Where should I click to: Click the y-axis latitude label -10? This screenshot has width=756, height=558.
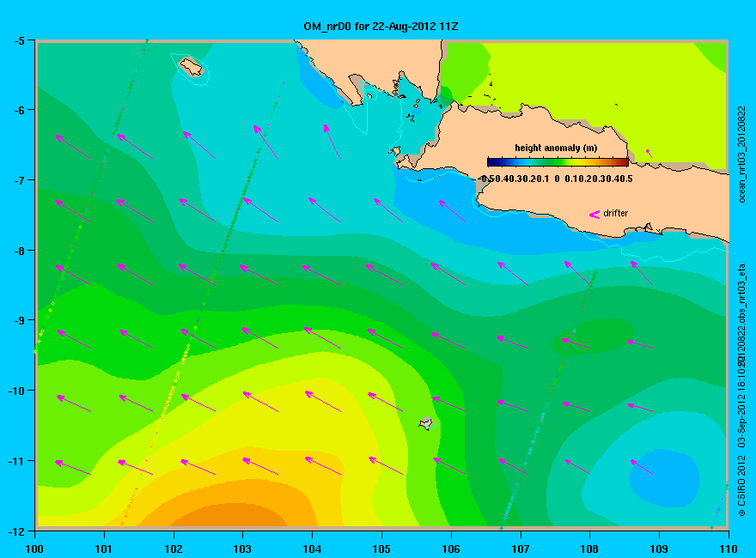[x=17, y=391]
